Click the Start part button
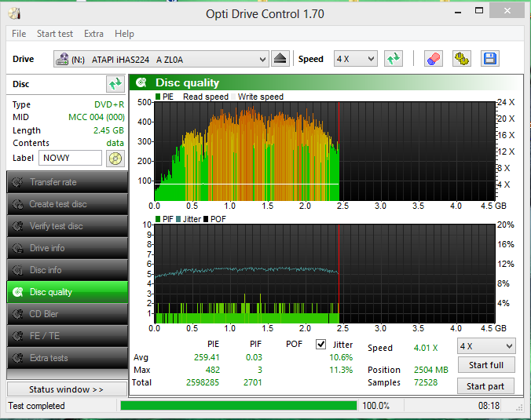 point(486,386)
